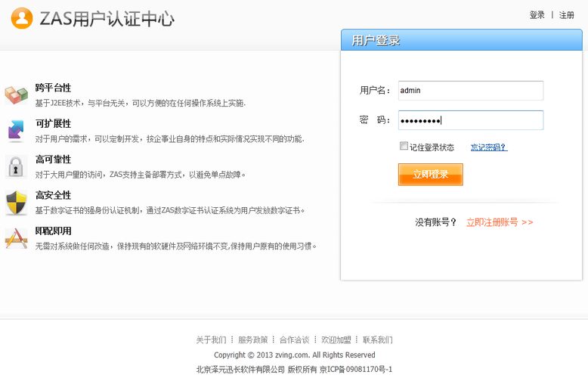This screenshot has width=588, height=378.
Task: Open the 关于我们 footer link
Action: click(x=211, y=339)
